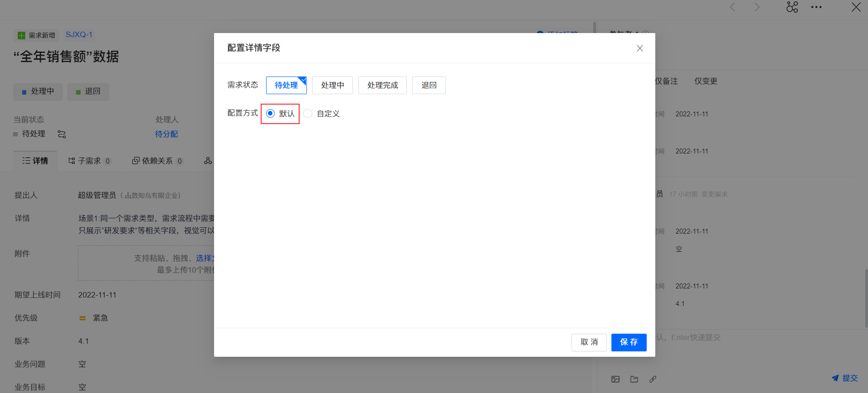Open the more options ellipsis menu
This screenshot has height=393, width=868.
click(x=816, y=7)
